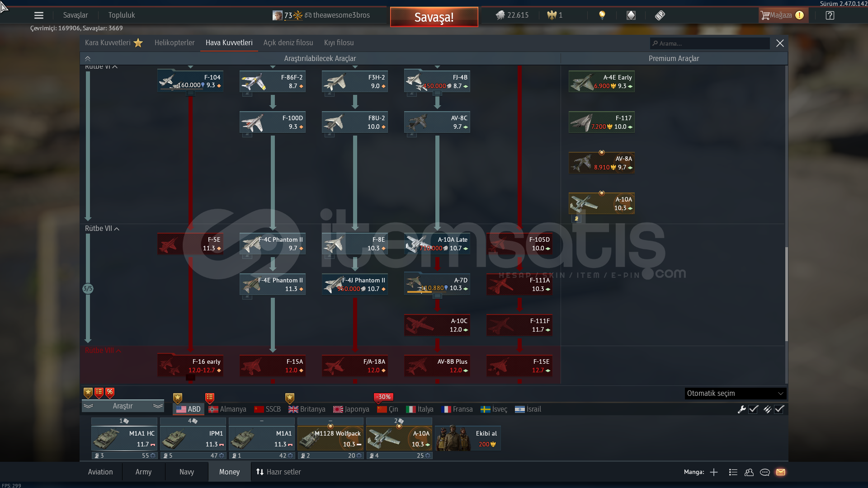868x488 pixels.
Task: Open the Savaşlar menu
Action: point(75,15)
